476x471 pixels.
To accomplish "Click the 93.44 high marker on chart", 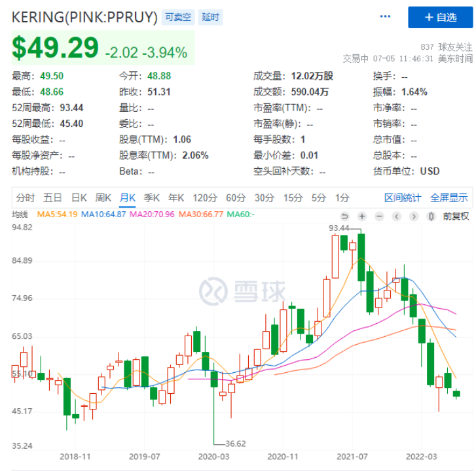I will click(339, 228).
